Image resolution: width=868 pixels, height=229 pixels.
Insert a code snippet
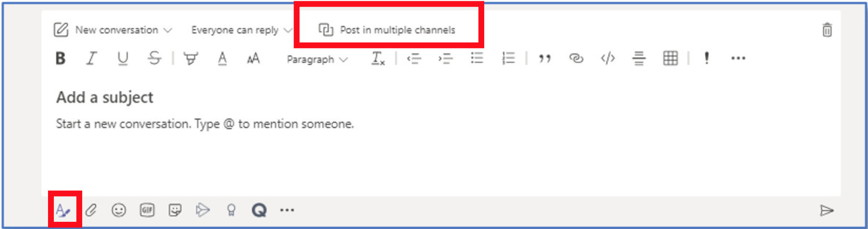coord(607,58)
